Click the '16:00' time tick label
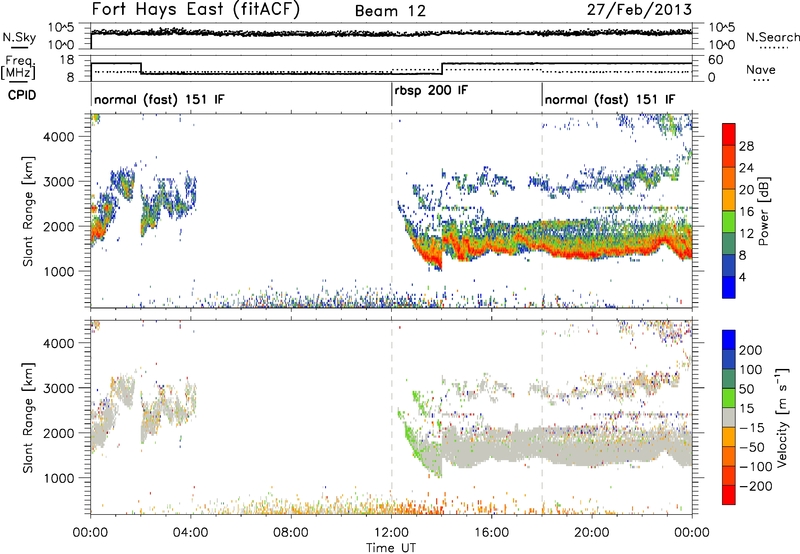800x554 pixels. pyautogui.click(x=491, y=533)
